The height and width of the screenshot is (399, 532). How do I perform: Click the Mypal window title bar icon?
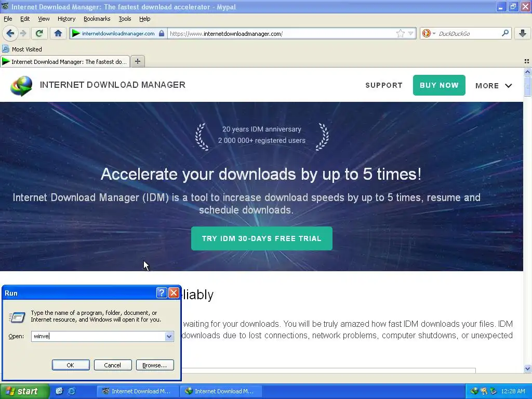[x=5, y=6]
